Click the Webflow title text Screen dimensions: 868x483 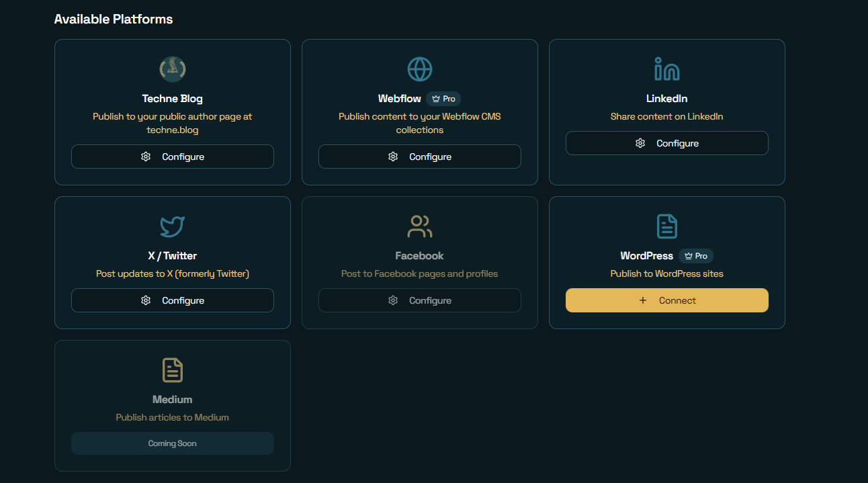pyautogui.click(x=400, y=99)
